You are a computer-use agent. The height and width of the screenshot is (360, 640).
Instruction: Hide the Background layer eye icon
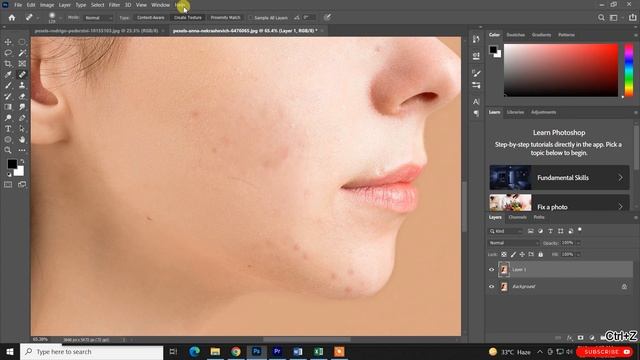(x=491, y=287)
